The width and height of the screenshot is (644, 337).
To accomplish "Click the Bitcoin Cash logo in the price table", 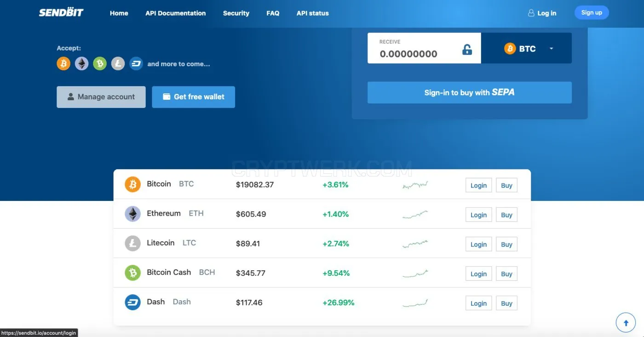I will (132, 273).
